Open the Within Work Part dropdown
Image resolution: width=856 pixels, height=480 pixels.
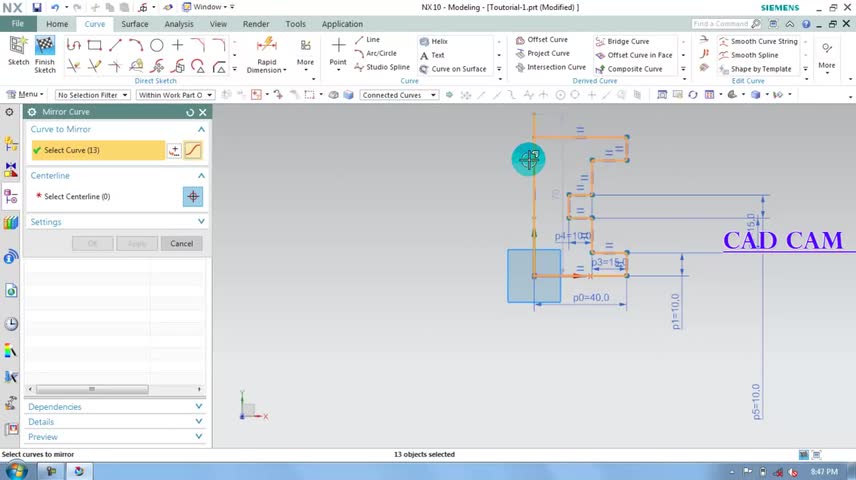175,95
